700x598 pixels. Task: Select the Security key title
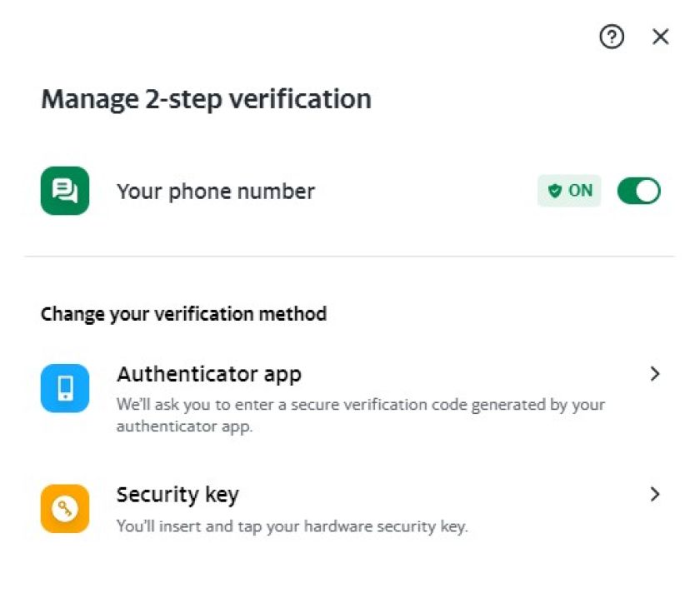pyautogui.click(x=177, y=495)
